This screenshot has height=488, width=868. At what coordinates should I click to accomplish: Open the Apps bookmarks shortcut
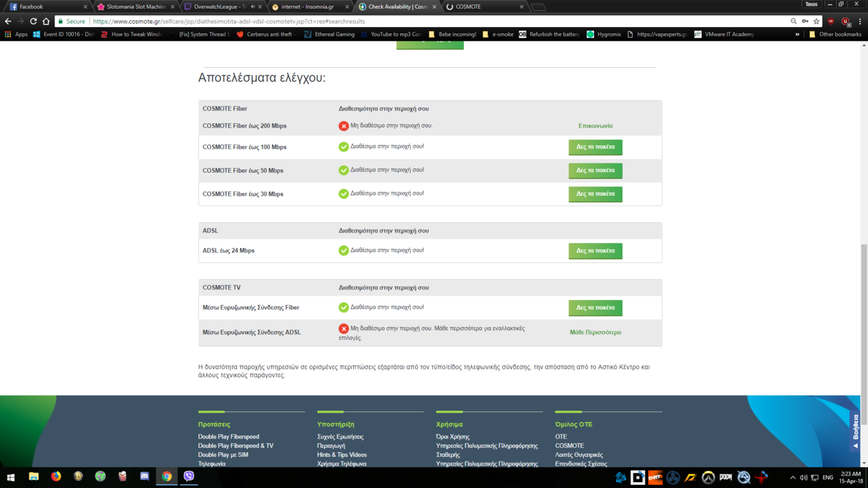tap(16, 34)
